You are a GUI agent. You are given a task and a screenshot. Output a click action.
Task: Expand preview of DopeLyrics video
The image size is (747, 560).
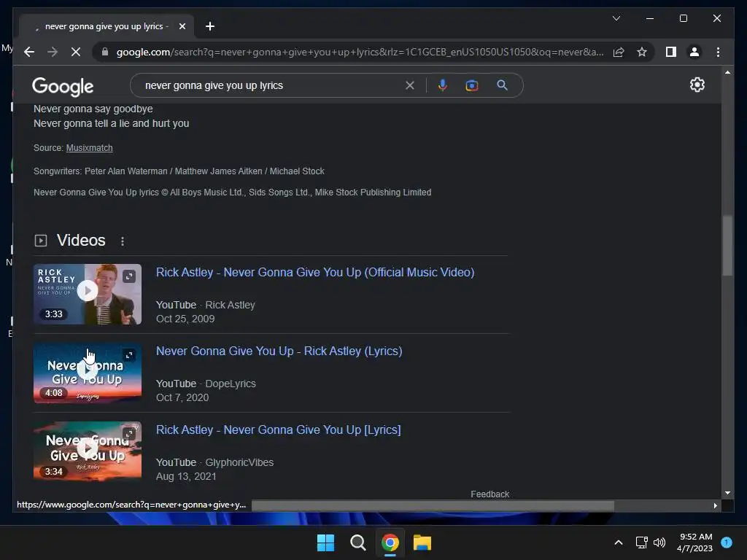129,355
